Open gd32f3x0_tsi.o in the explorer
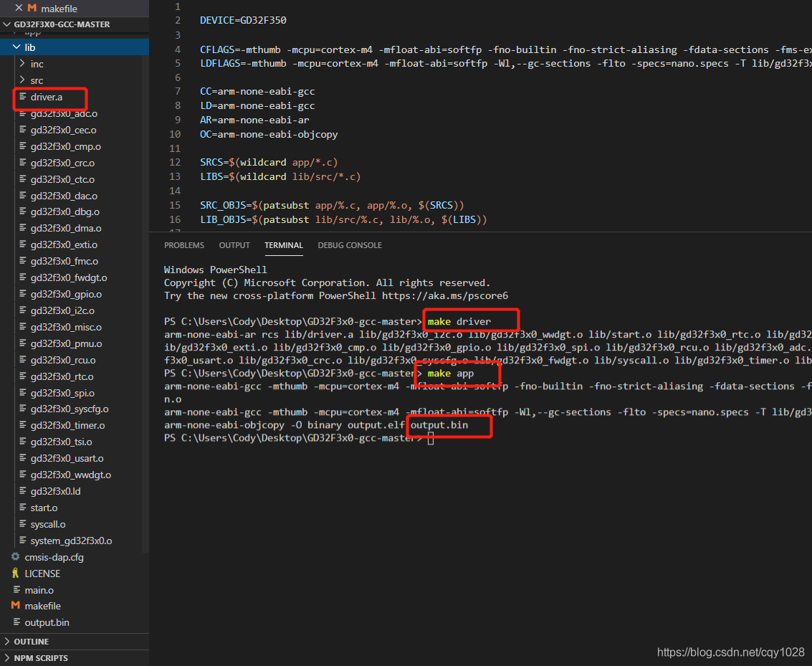The width and height of the screenshot is (812, 666). [61, 442]
